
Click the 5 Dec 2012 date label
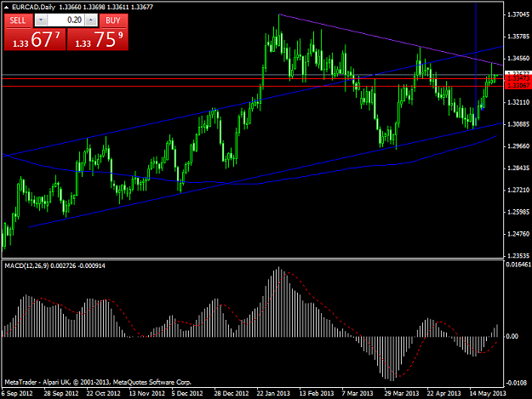[187, 393]
